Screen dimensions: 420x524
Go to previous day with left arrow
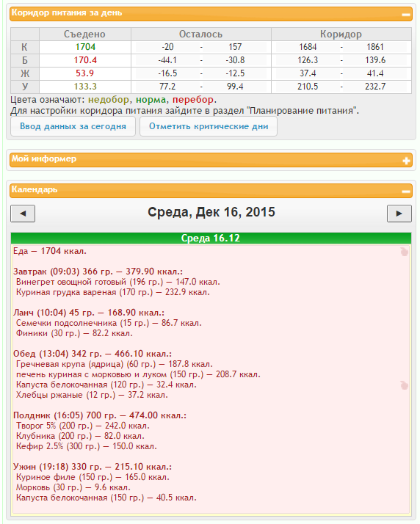(23, 214)
